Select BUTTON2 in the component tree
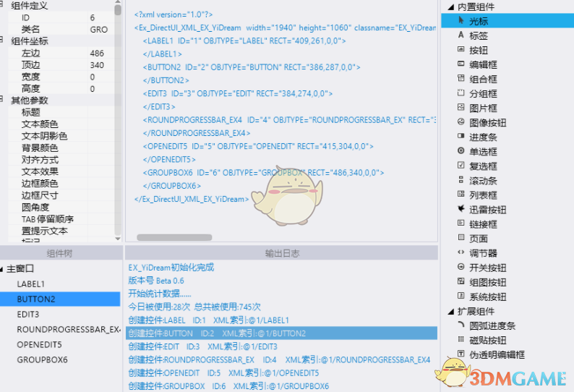The height and width of the screenshot is (392, 574). [x=60, y=299]
